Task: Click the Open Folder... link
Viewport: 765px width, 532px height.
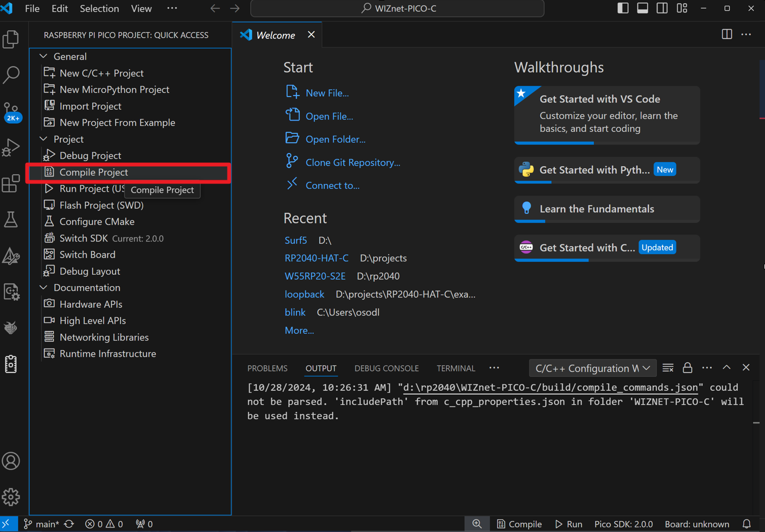Action: tap(335, 139)
